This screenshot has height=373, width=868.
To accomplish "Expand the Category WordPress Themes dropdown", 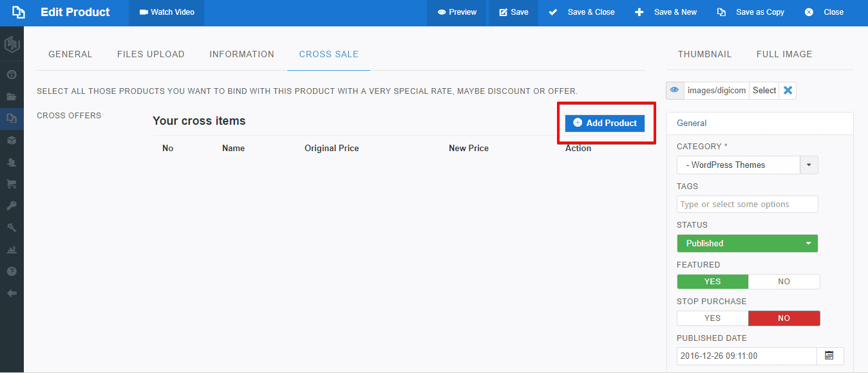I will click(x=809, y=165).
